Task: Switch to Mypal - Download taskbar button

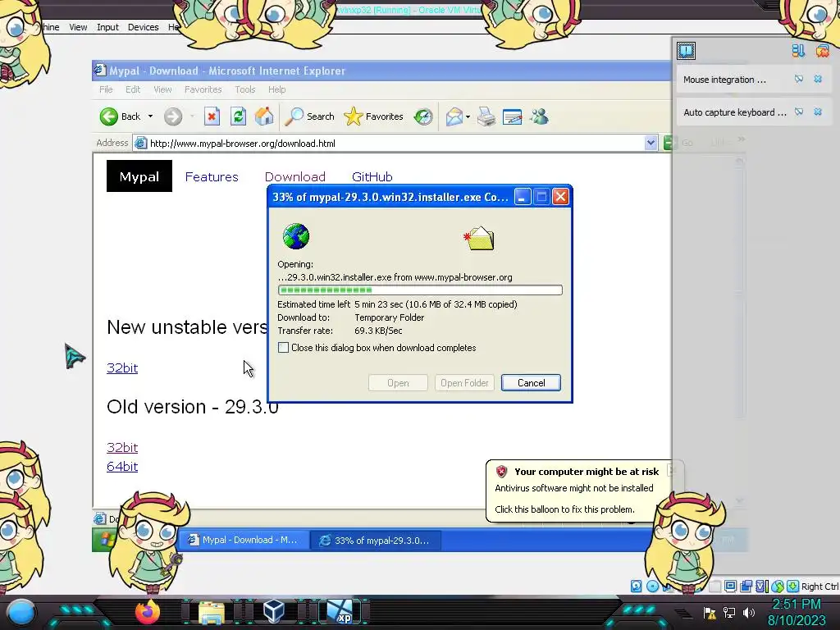Action: (x=244, y=540)
